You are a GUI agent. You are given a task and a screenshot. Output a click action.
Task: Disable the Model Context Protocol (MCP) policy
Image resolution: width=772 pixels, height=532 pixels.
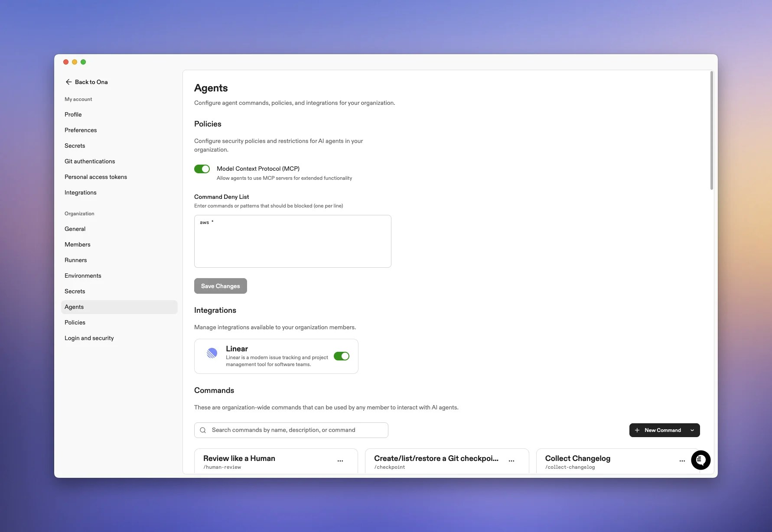click(202, 169)
